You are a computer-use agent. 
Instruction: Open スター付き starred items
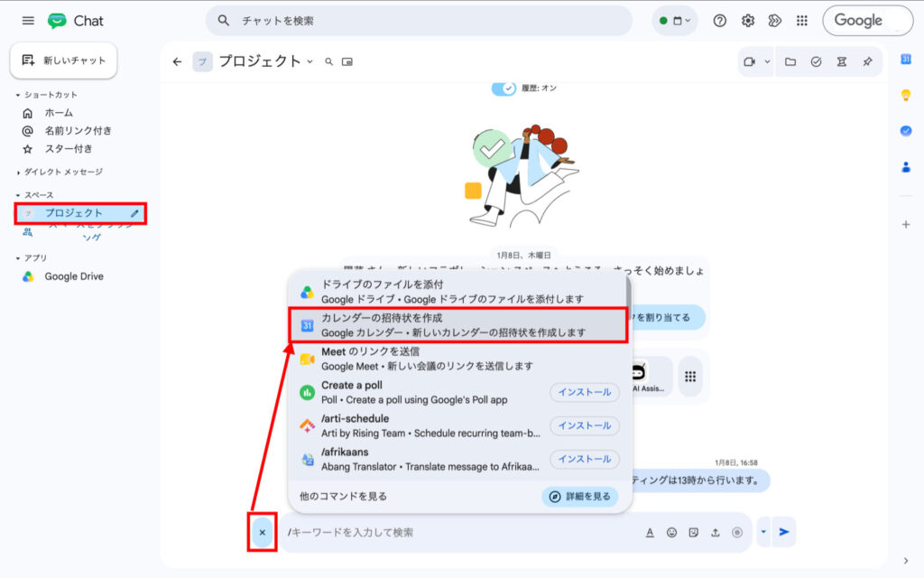click(x=69, y=149)
